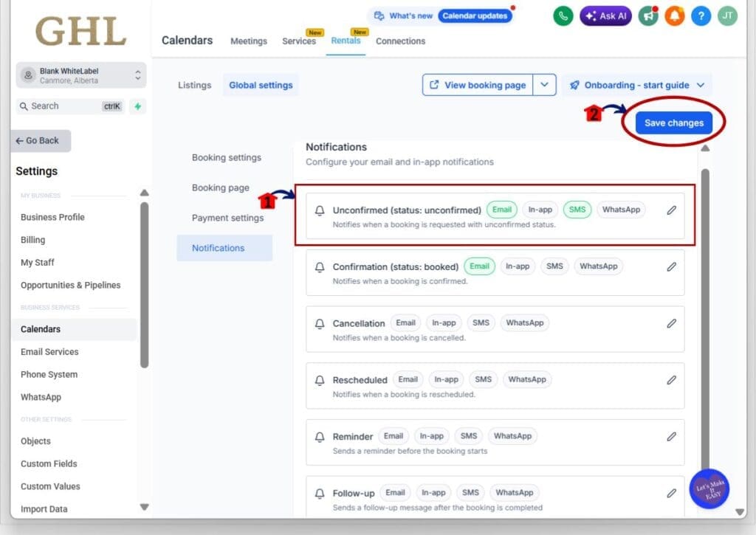This screenshot has height=535, width=756.
Task: Click the sidebar scroll up arrow
Action: pyautogui.click(x=144, y=193)
